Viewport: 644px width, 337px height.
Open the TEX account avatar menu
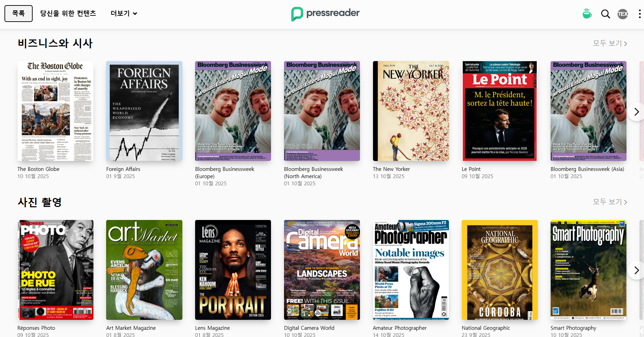coord(622,14)
